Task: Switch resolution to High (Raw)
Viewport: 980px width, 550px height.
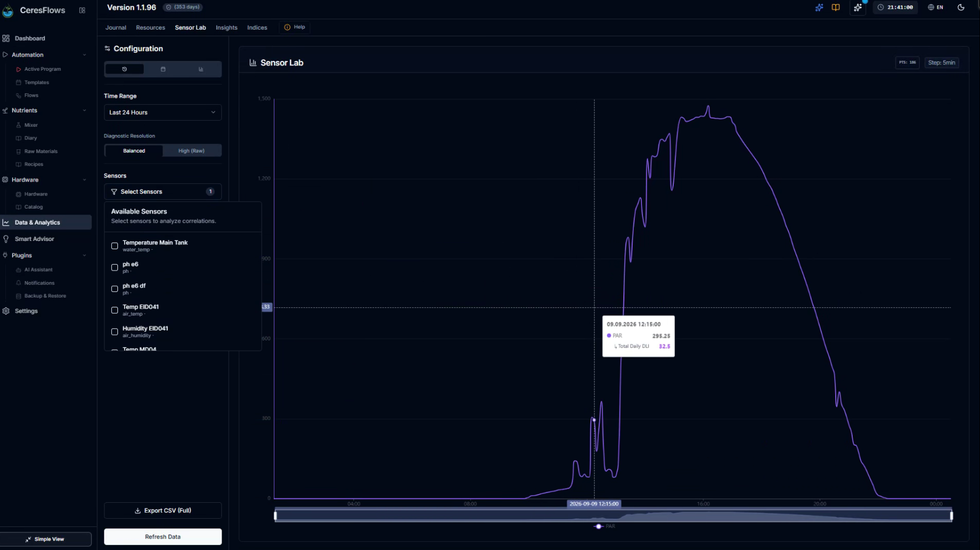Action: pos(192,150)
